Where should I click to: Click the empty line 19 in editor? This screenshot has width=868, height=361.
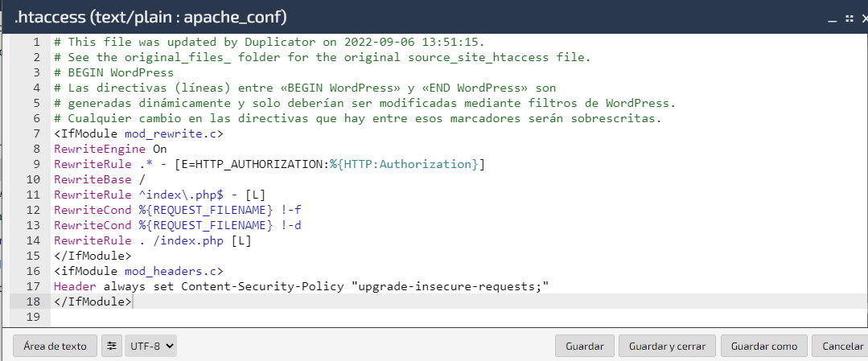tap(459, 317)
